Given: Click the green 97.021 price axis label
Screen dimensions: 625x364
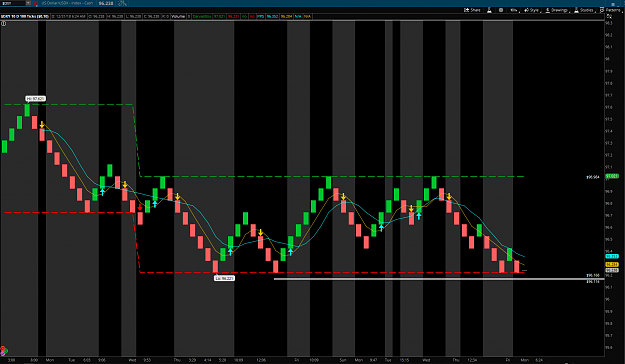Looking at the screenshot, I should (612, 176).
